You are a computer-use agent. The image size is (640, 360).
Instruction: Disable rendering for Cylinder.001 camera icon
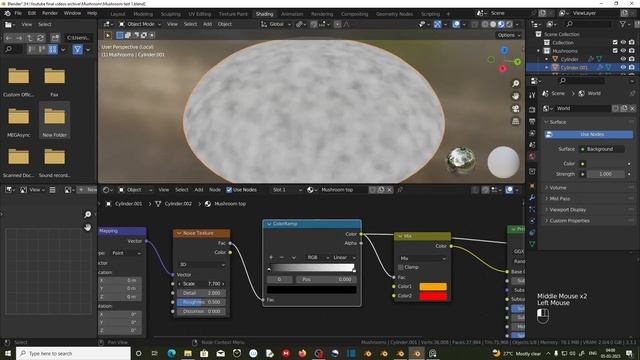(632, 67)
